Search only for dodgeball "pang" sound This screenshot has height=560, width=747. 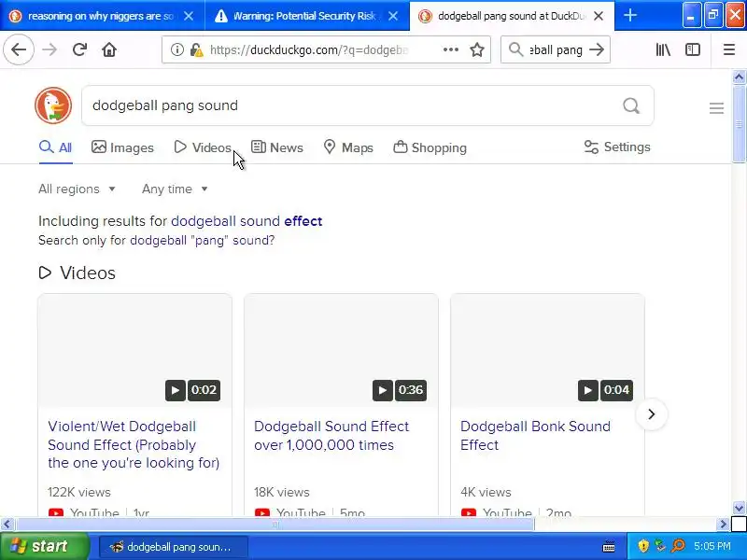pyautogui.click(x=202, y=240)
